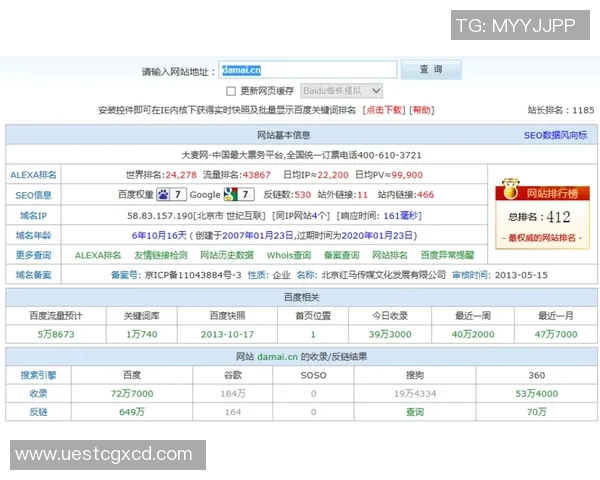Click the backlink count 530
Image resolution: width=600 pixels, height=480 pixels.
(x=303, y=195)
